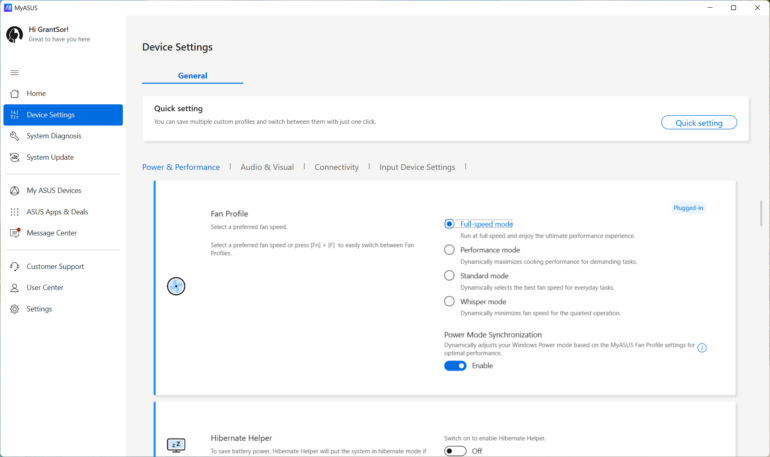Click the Home house icon
This screenshot has width=770, height=457.
(x=15, y=93)
